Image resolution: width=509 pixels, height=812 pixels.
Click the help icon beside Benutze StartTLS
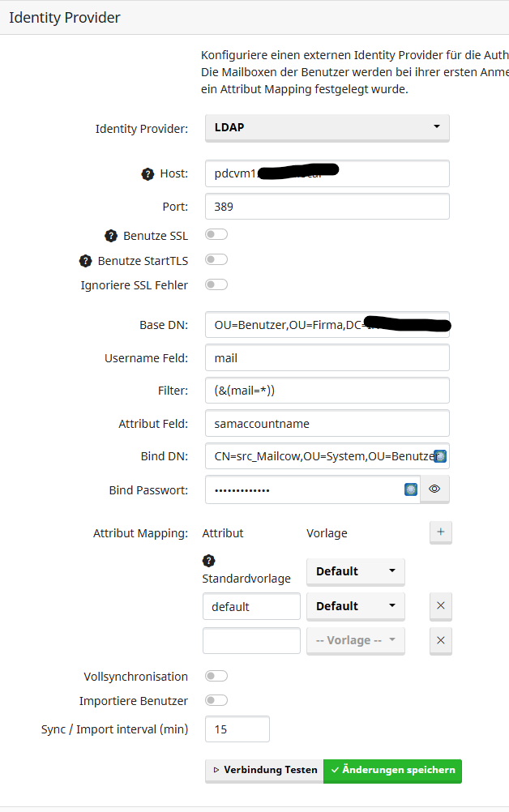pos(85,261)
